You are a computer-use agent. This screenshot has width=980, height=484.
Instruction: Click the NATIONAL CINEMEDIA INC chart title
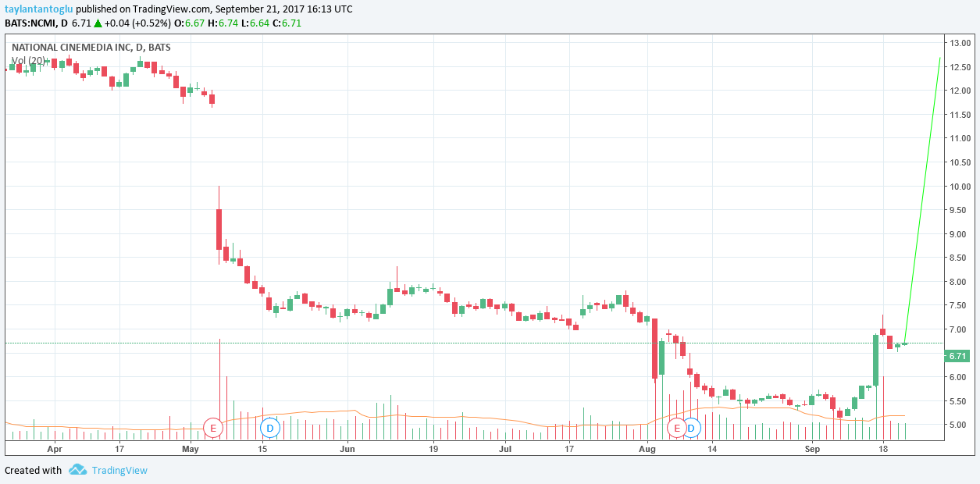pos(91,48)
